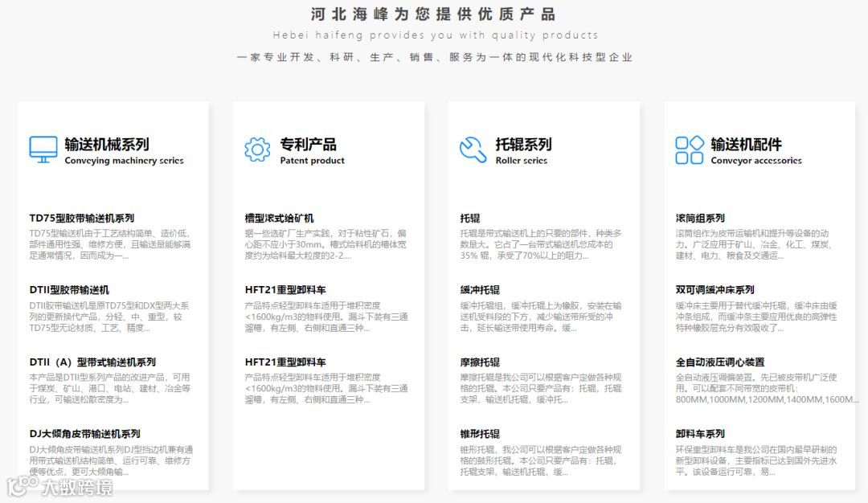Click the 'Roller series' subtitle
The image size is (868, 503).
click(x=522, y=161)
